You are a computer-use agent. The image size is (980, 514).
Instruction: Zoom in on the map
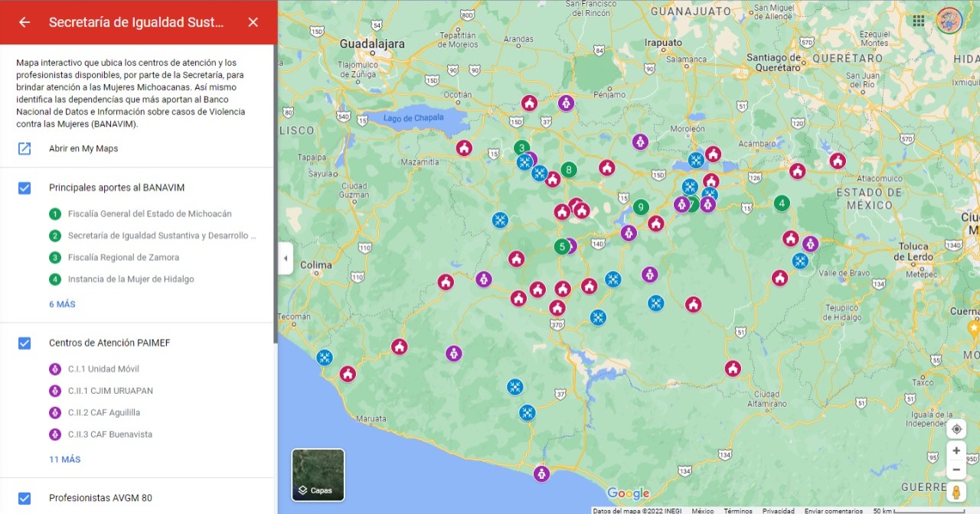pyautogui.click(x=955, y=451)
